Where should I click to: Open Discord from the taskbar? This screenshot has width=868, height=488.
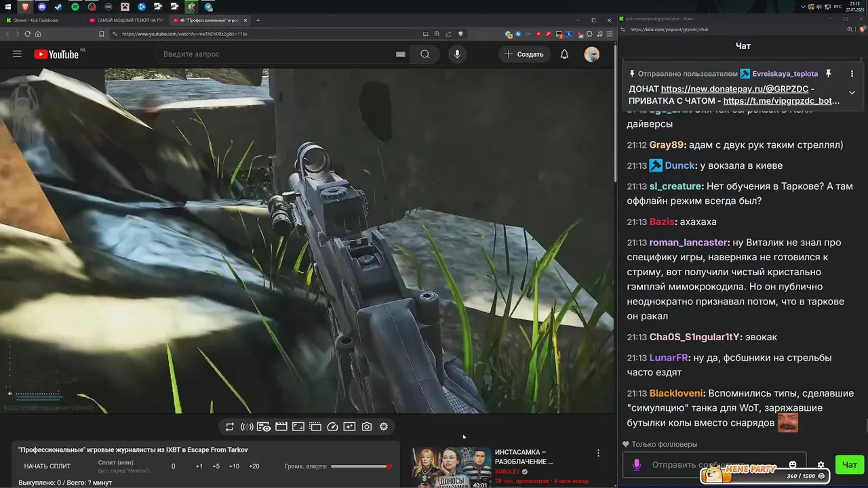pos(43,7)
